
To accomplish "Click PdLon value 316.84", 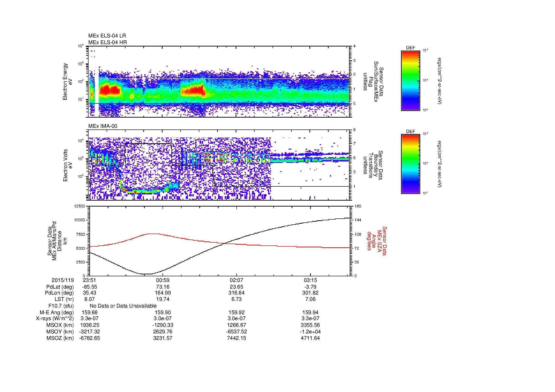I will point(236,293).
